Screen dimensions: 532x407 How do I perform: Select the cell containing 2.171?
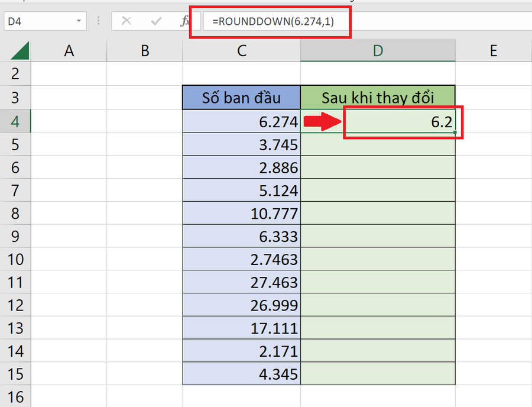coord(242,351)
